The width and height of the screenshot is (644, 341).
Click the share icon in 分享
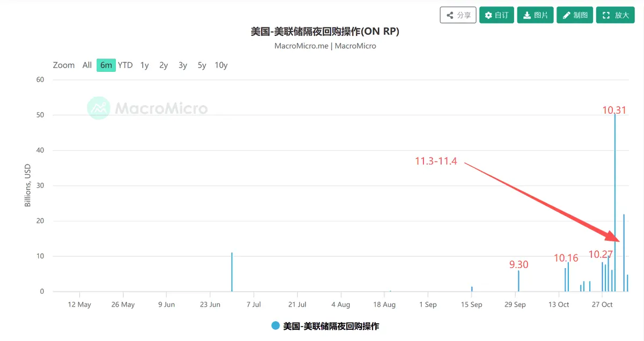pos(450,15)
